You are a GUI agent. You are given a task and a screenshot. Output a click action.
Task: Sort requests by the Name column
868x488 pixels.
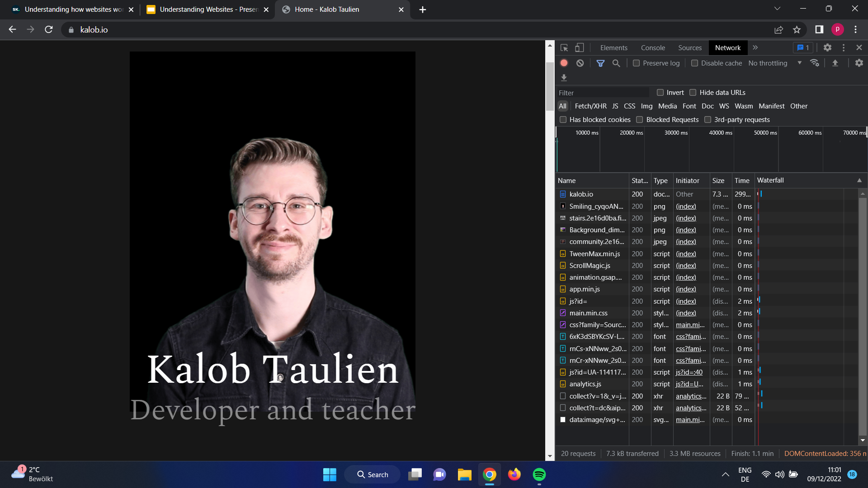(592, 181)
